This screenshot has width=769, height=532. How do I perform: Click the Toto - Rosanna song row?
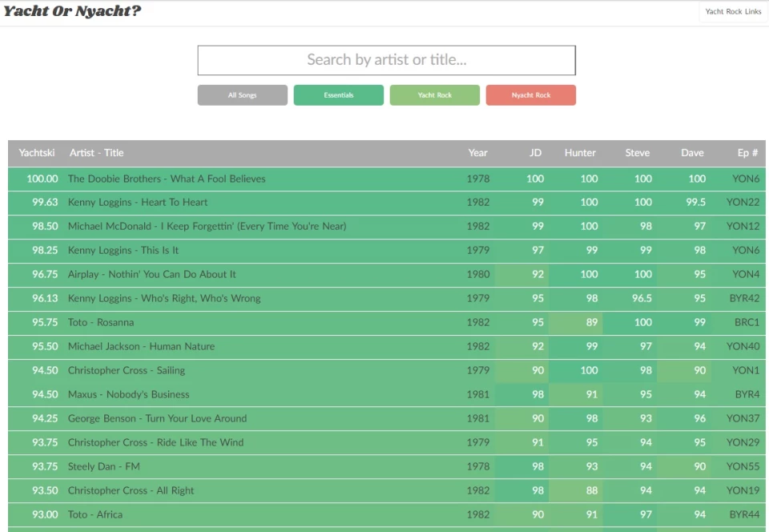point(101,322)
